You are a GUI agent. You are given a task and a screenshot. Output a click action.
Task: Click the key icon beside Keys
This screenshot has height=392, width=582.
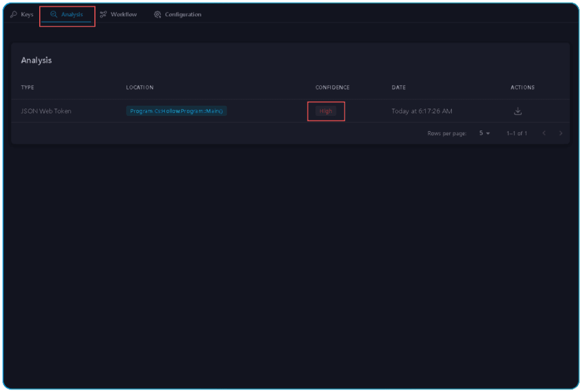pyautogui.click(x=14, y=14)
